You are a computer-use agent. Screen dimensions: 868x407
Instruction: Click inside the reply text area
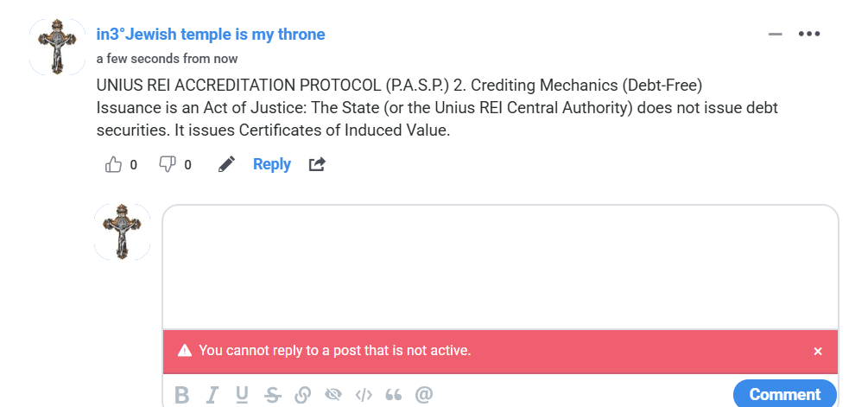500,266
